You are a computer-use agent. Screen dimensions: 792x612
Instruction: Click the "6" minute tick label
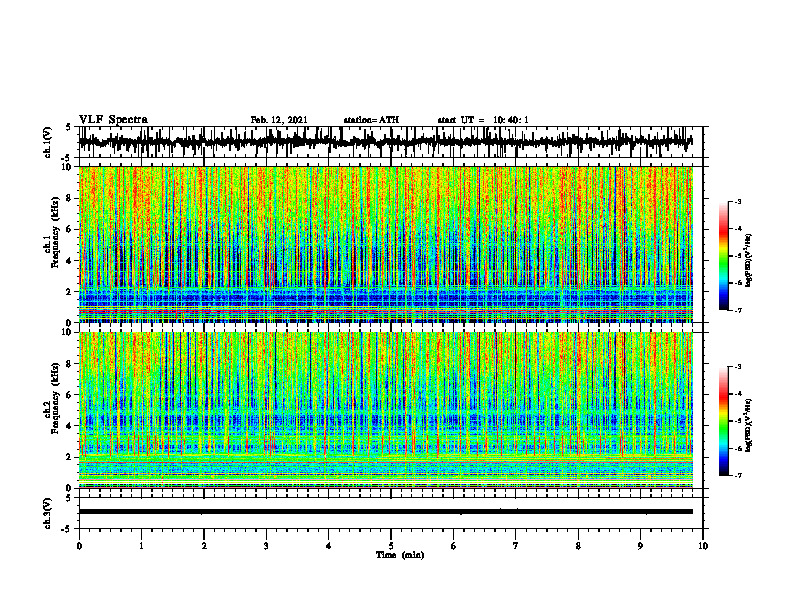click(454, 546)
